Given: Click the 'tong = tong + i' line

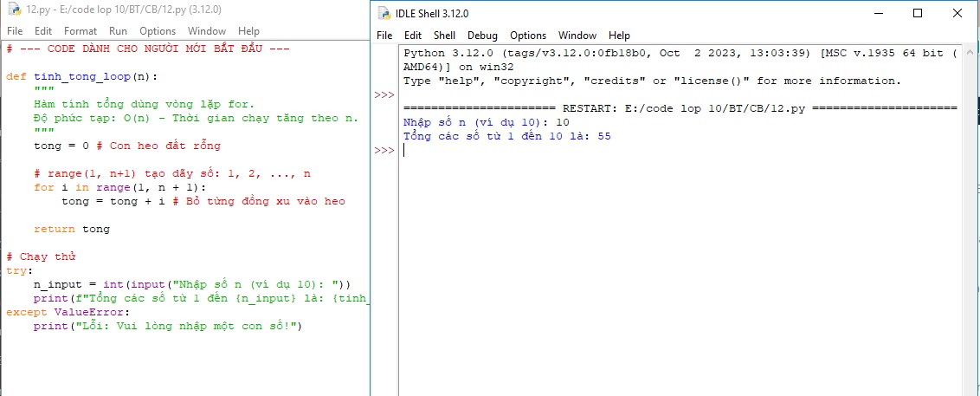Looking at the screenshot, I should tap(203, 201).
